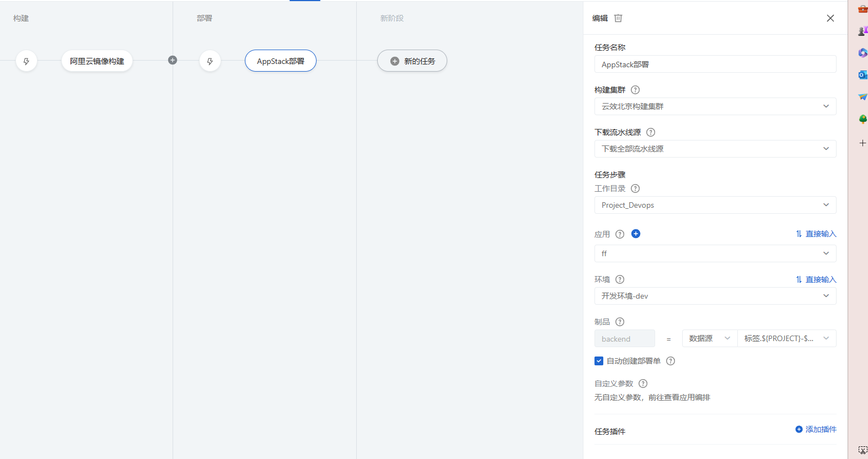Open the help tooltip for 自定义参数

tap(643, 384)
